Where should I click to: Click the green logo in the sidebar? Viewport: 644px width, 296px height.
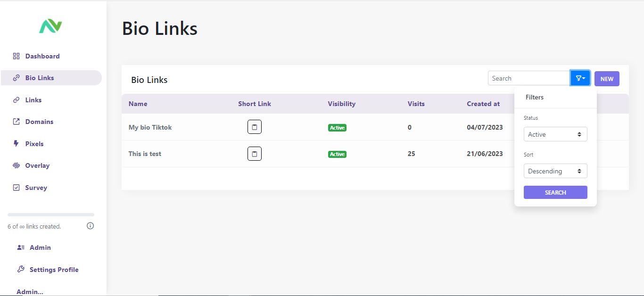click(50, 26)
